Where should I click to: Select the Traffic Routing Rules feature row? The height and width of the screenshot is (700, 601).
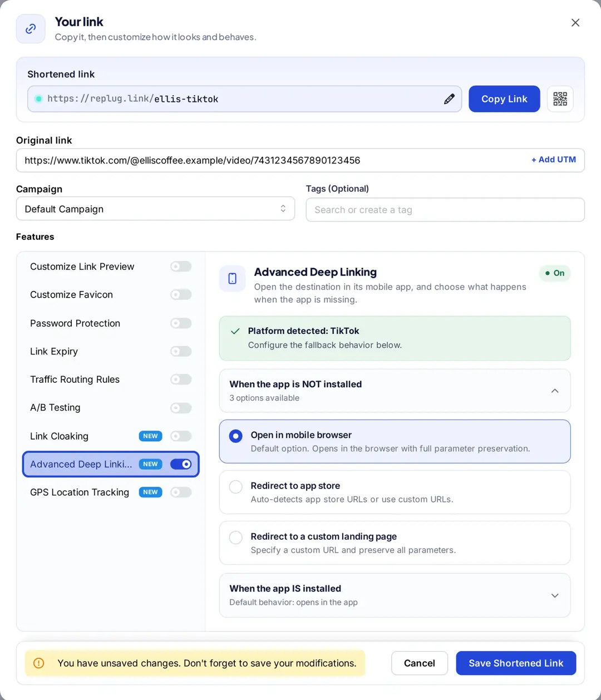[111, 379]
